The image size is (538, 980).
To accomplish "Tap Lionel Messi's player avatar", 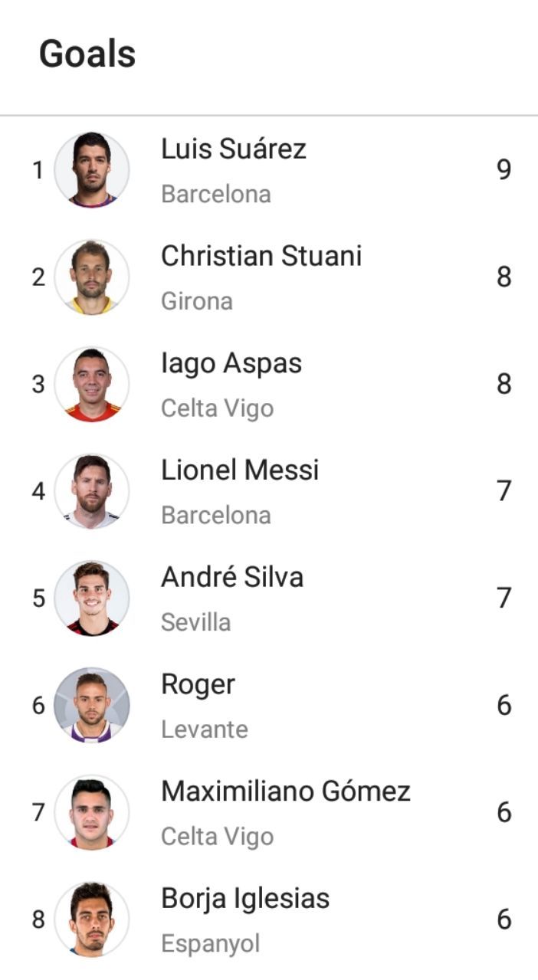I will tap(92, 491).
